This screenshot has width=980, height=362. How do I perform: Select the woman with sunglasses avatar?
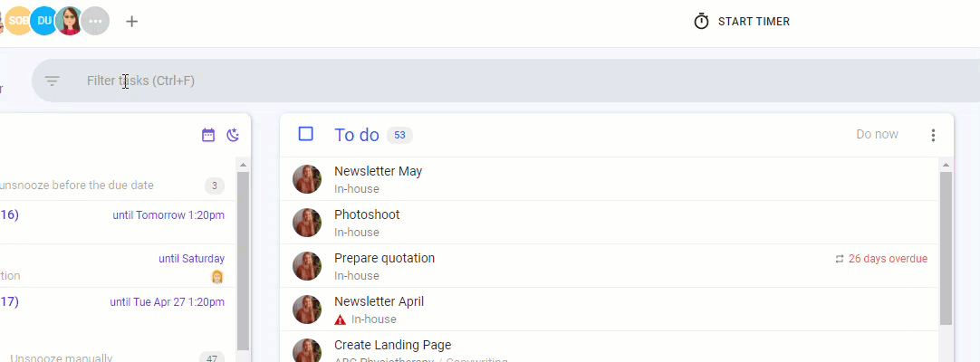pos(70,21)
